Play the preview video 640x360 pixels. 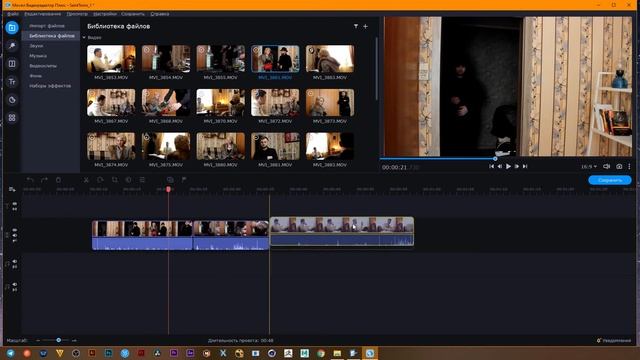508,167
